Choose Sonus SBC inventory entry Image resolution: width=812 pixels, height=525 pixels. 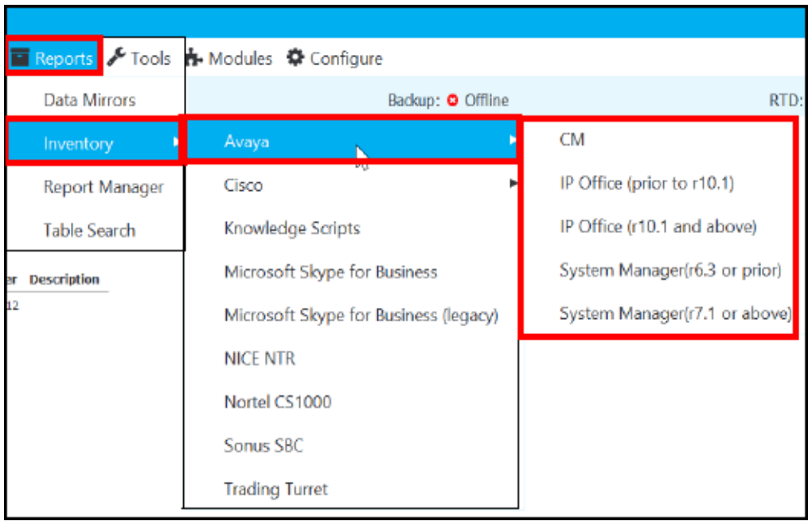(351, 445)
